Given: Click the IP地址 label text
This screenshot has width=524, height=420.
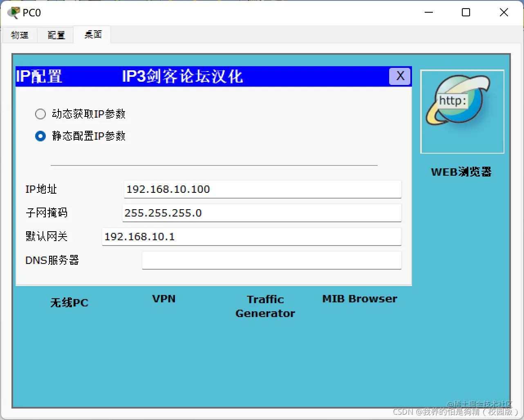Looking at the screenshot, I should tap(41, 189).
